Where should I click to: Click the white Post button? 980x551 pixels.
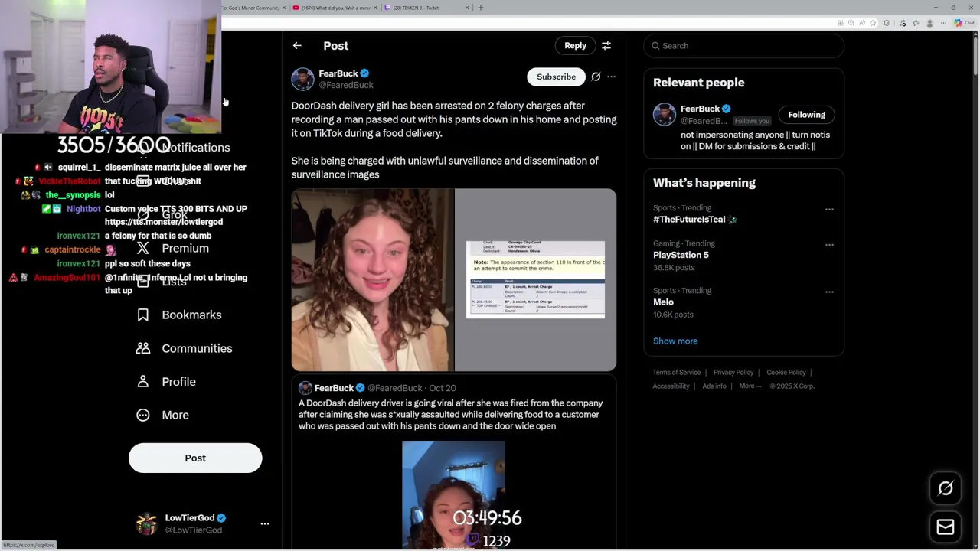point(195,458)
